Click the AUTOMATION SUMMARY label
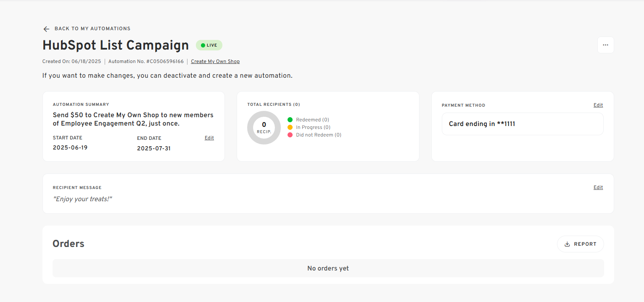This screenshot has height=302, width=644. 81,105
